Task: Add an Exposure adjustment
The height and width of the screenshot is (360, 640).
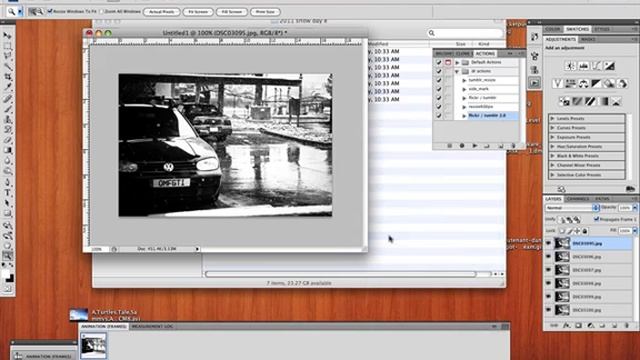Action: pos(609,66)
